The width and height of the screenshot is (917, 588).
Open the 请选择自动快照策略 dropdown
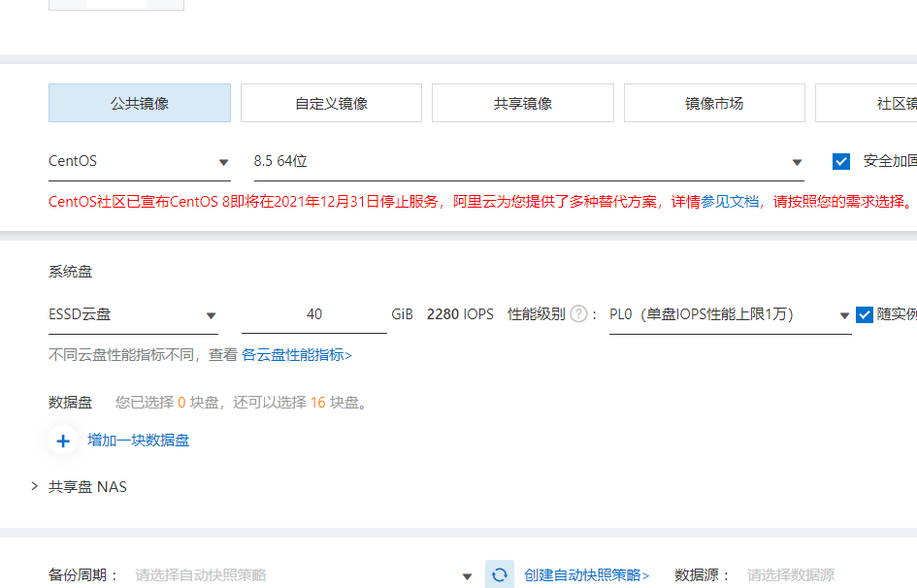click(303, 575)
